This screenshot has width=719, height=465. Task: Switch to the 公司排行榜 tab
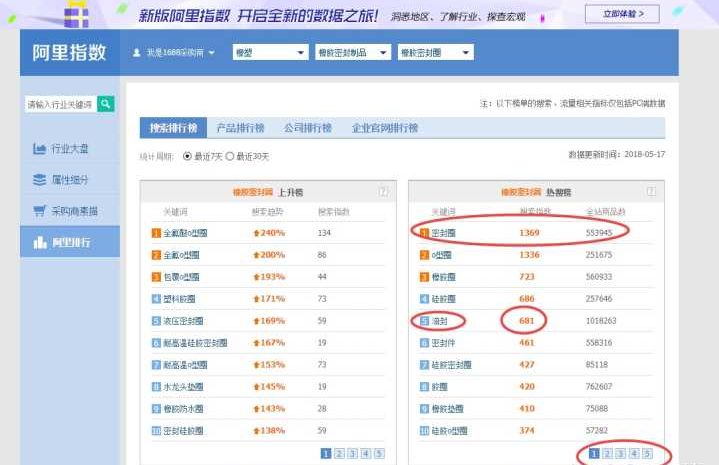307,128
